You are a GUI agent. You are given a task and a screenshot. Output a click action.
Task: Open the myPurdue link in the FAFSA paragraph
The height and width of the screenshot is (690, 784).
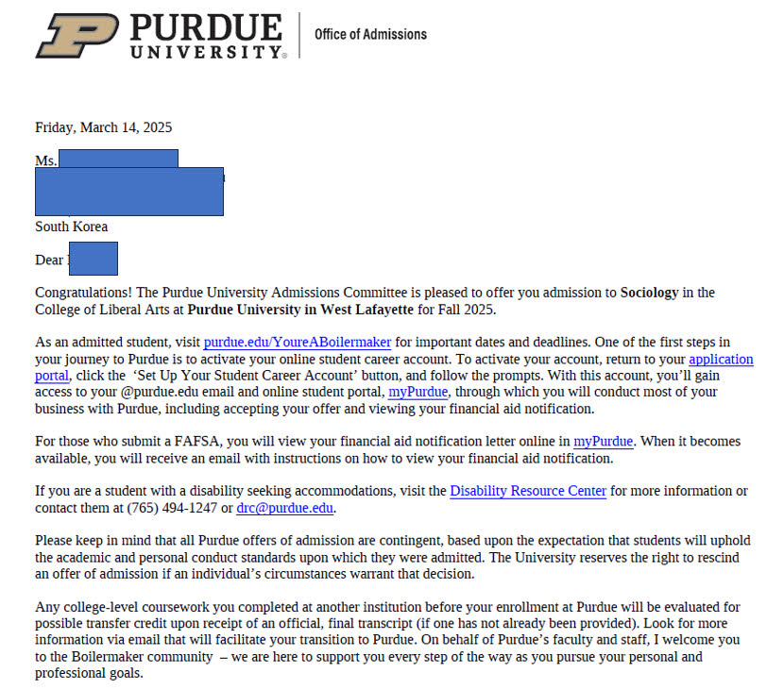click(x=604, y=441)
